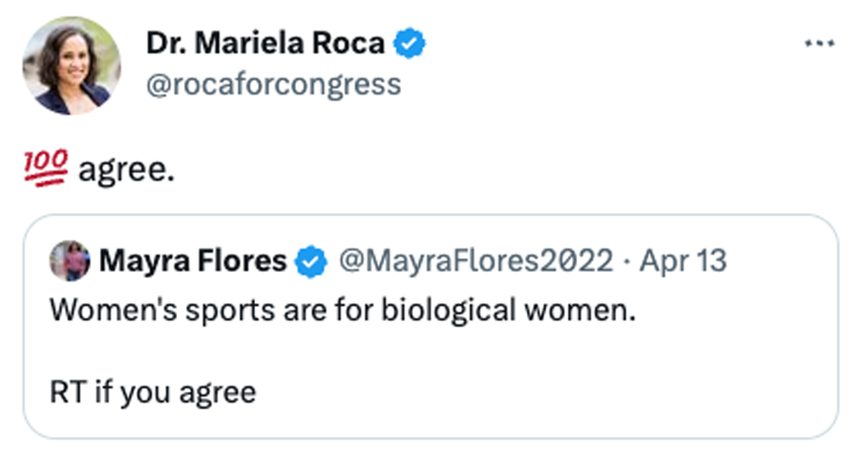Click the word "agree." in the tweet
Viewport: 868px width, 456px height.
(x=127, y=169)
